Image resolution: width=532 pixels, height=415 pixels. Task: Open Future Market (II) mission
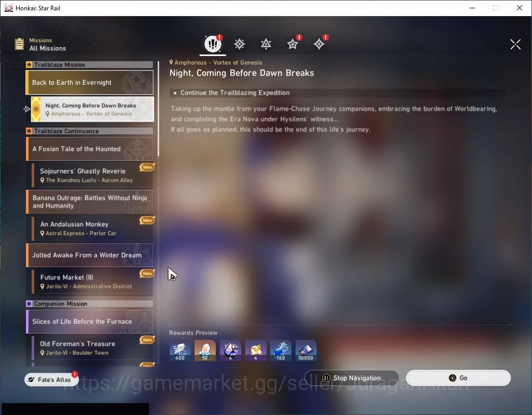pyautogui.click(x=92, y=281)
